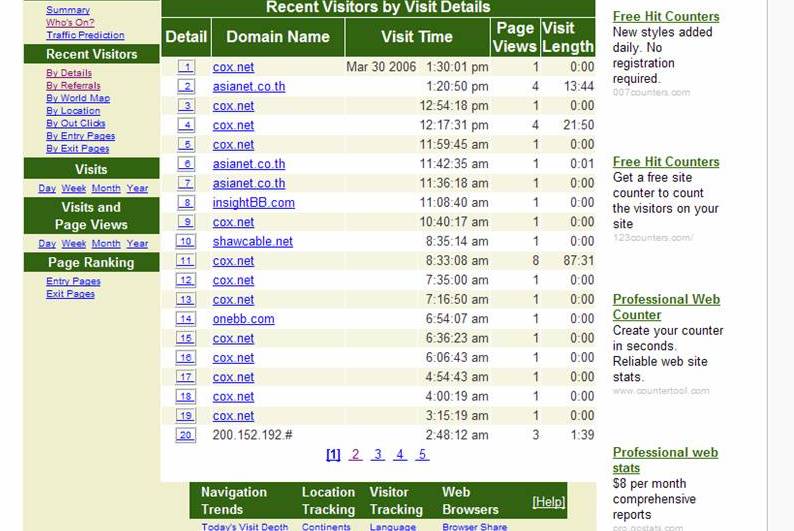Image resolution: width=794 pixels, height=531 pixels.
Task: Open Continents under Location Tracking
Action: [326, 526]
